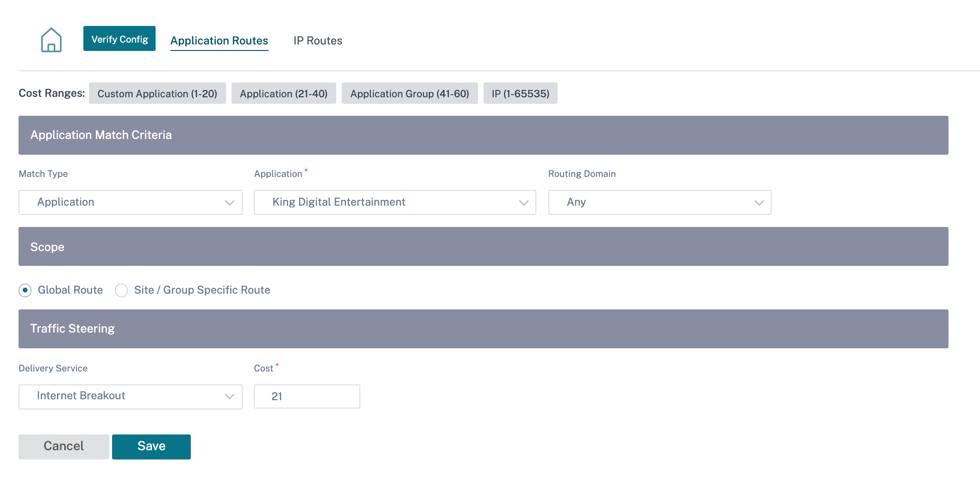This screenshot has height=478, width=980.
Task: Click the Cancel button
Action: pyautogui.click(x=64, y=447)
